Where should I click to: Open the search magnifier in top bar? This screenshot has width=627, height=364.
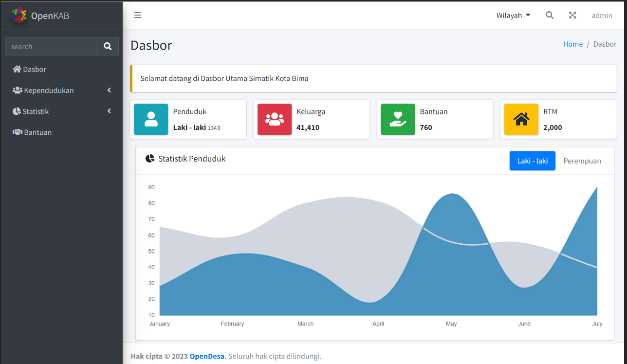[550, 15]
